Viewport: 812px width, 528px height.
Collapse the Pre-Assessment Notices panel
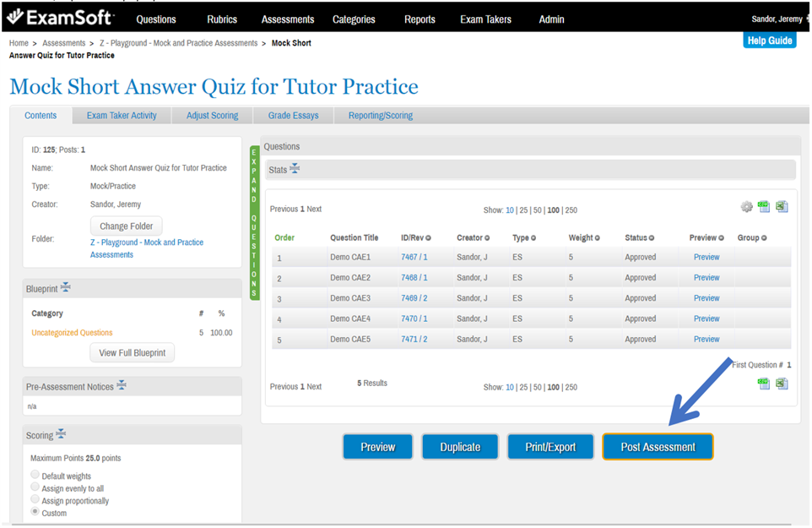point(122,385)
